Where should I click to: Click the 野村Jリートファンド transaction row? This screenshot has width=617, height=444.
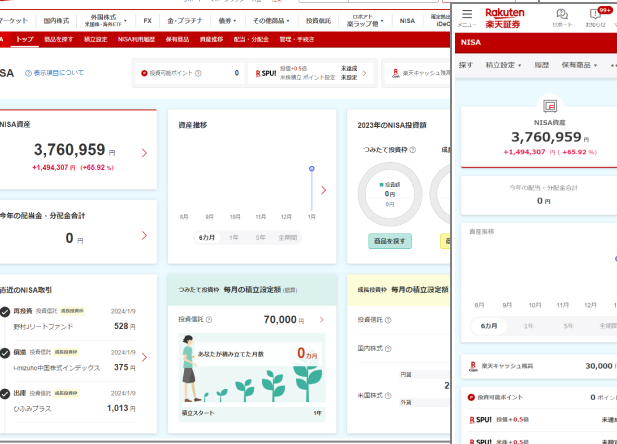(74, 319)
